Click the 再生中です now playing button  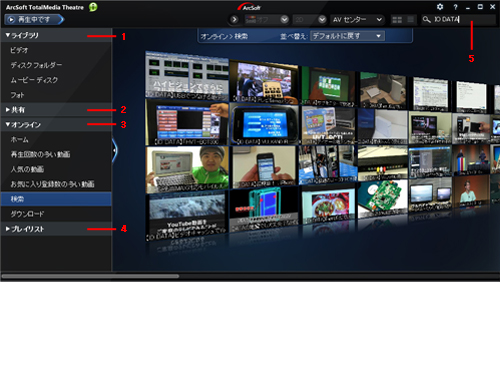pos(34,20)
